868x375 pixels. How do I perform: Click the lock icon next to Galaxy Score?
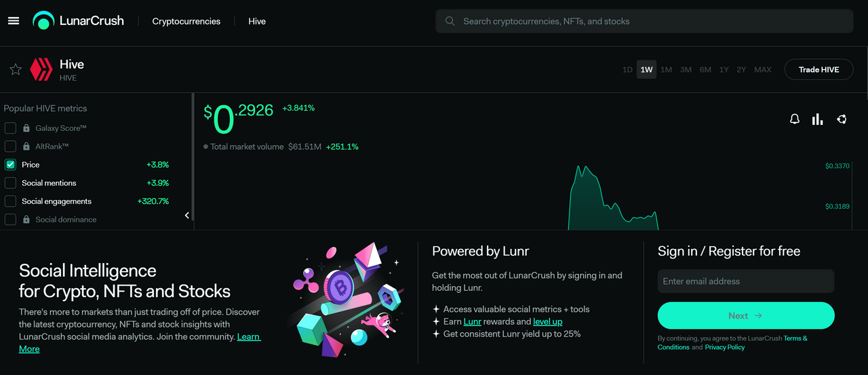(26, 128)
